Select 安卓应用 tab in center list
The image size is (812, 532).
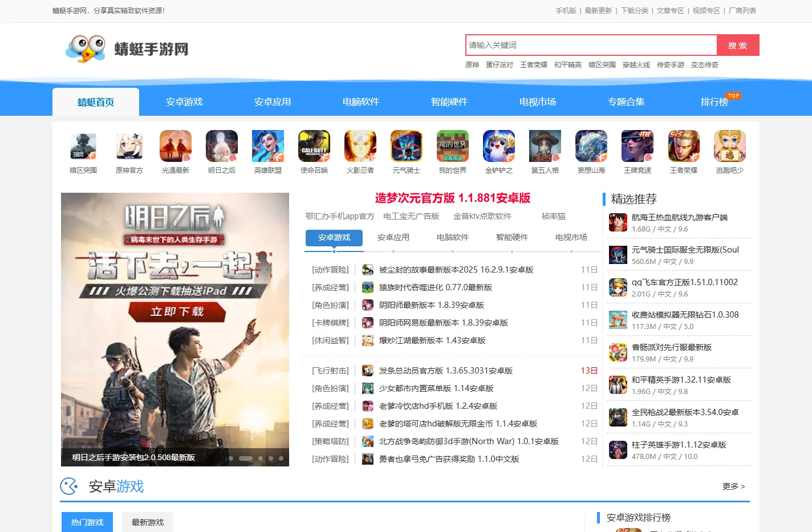coord(393,238)
